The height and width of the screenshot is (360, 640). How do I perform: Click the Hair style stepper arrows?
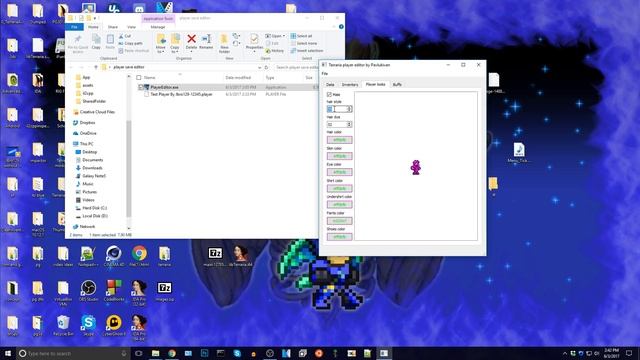click(349, 109)
